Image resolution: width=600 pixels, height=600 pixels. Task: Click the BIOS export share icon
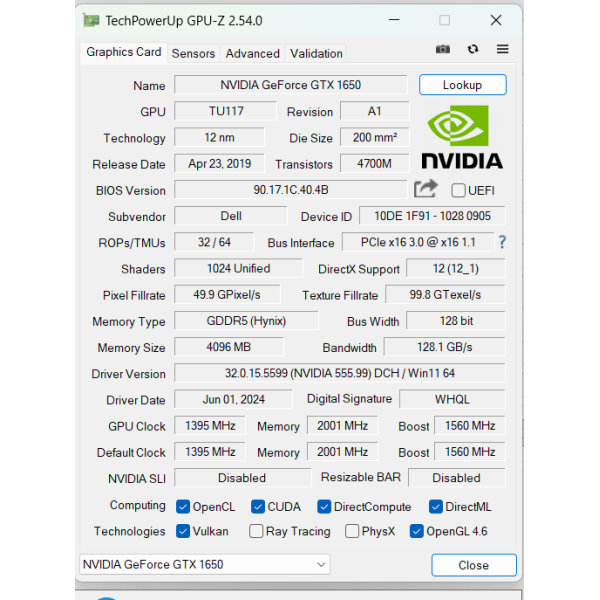tap(426, 189)
